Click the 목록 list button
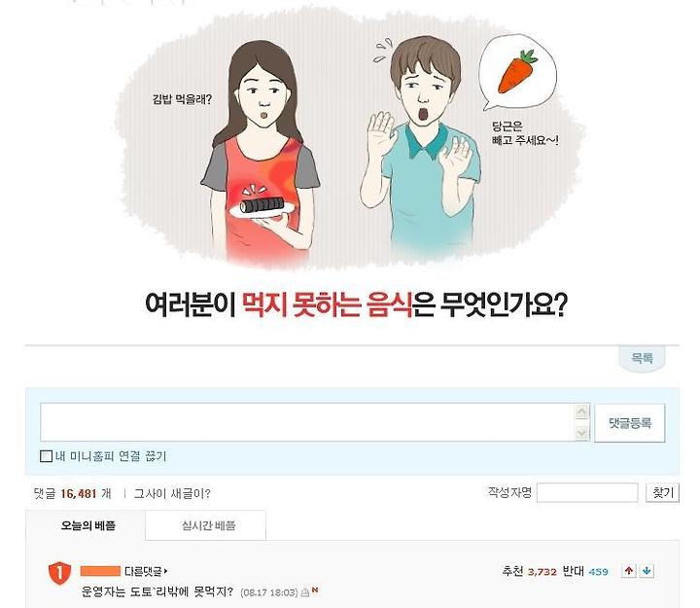 tap(642, 358)
